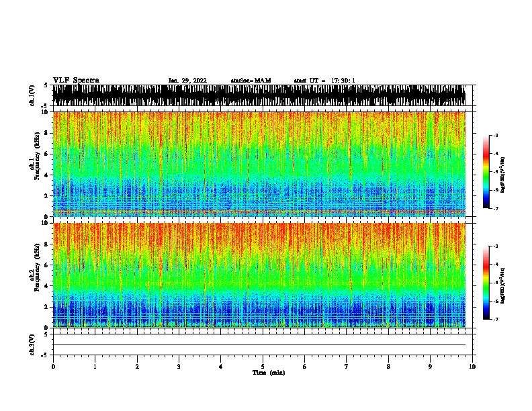Click the ch.1 spectrogram panel
The width and height of the screenshot is (532, 411).
tap(259, 164)
